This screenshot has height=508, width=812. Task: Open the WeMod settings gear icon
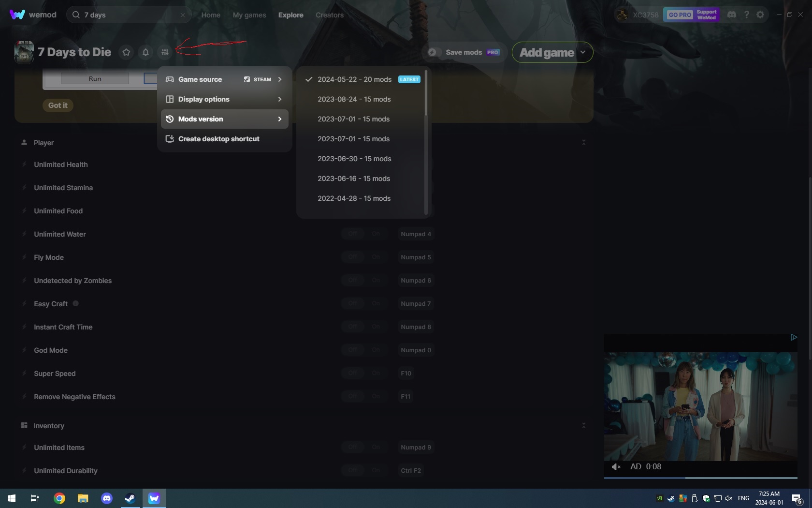click(x=760, y=15)
